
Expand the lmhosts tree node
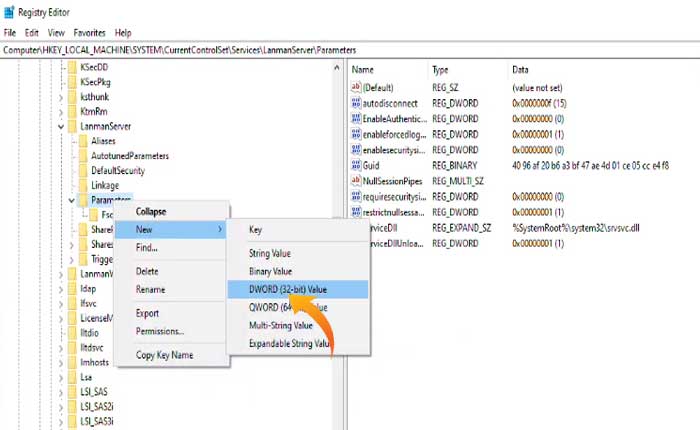pos(61,363)
